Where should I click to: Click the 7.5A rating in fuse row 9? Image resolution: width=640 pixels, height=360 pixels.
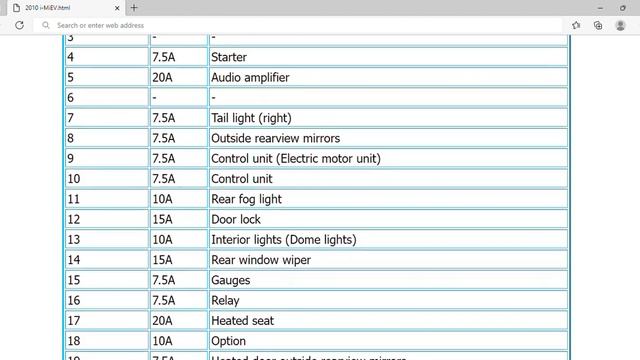click(x=179, y=158)
